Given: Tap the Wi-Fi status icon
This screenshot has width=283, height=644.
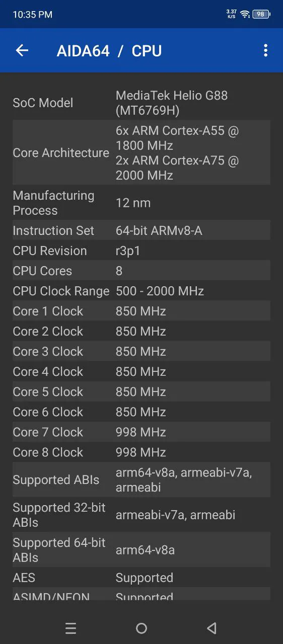Looking at the screenshot, I should point(245,14).
